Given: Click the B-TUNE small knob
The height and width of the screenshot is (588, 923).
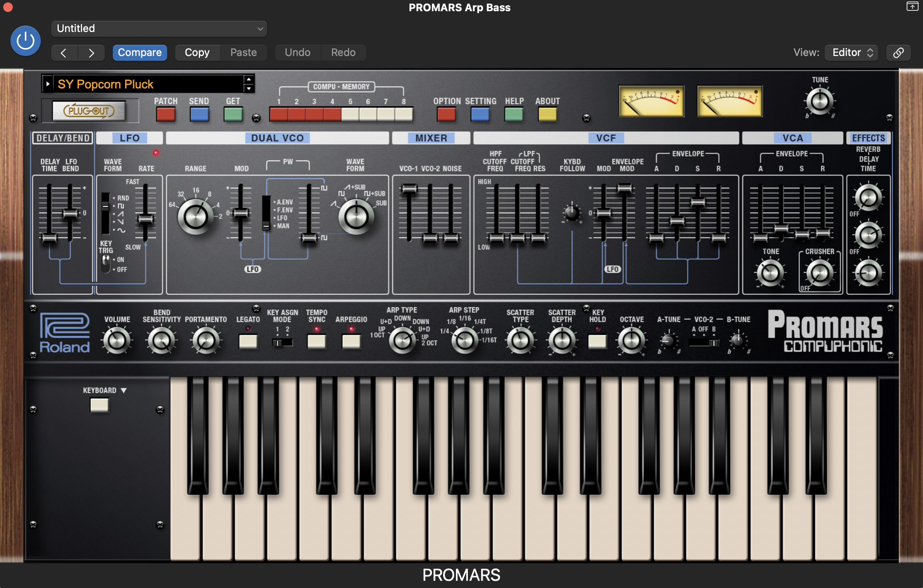Looking at the screenshot, I should [x=738, y=341].
